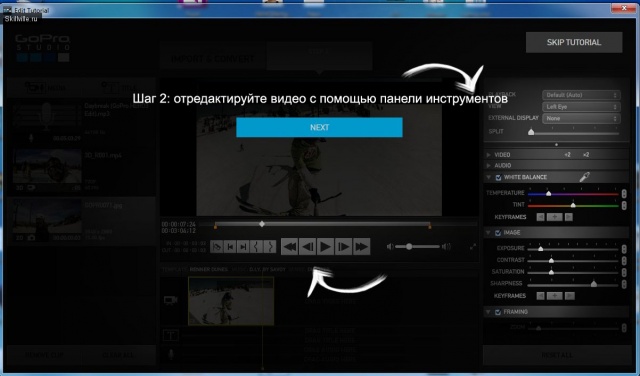Toggle the Image section checkbox
640x376 pixels.
498,233
